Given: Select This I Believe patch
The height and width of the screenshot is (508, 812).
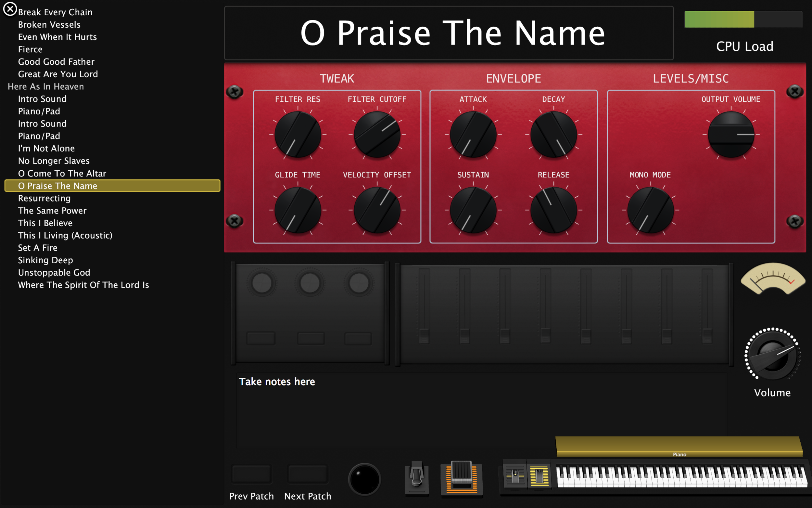Looking at the screenshot, I should 45,223.
